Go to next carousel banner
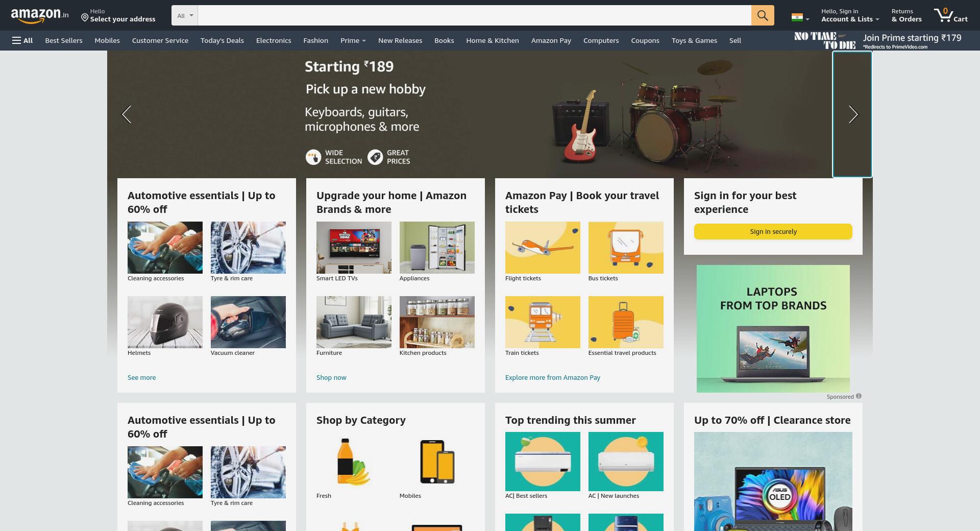The image size is (980, 531). tap(853, 114)
